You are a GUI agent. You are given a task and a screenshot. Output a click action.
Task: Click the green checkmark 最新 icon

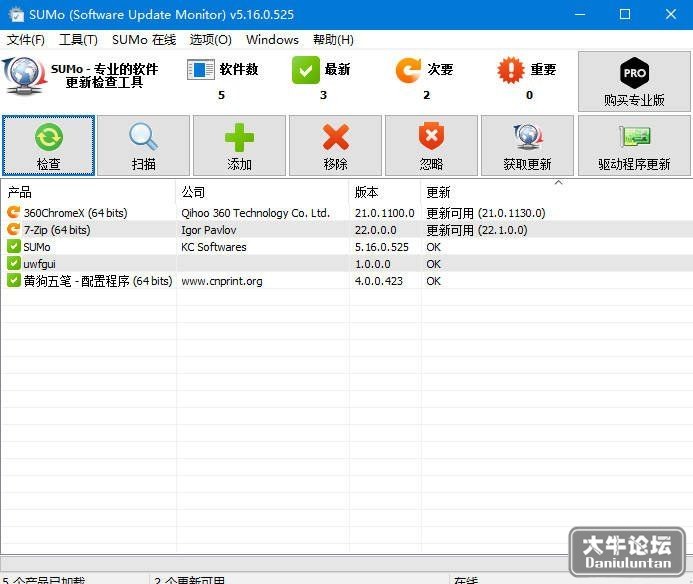[x=305, y=70]
